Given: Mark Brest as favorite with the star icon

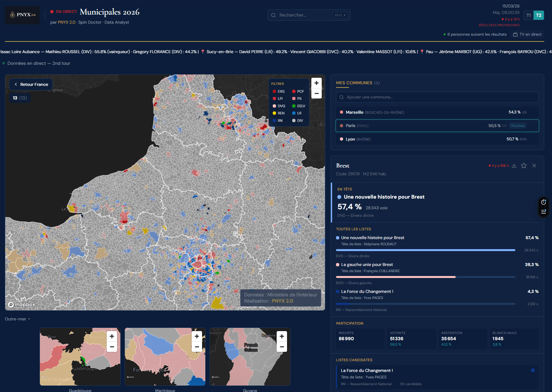Looking at the screenshot, I should pos(523,166).
